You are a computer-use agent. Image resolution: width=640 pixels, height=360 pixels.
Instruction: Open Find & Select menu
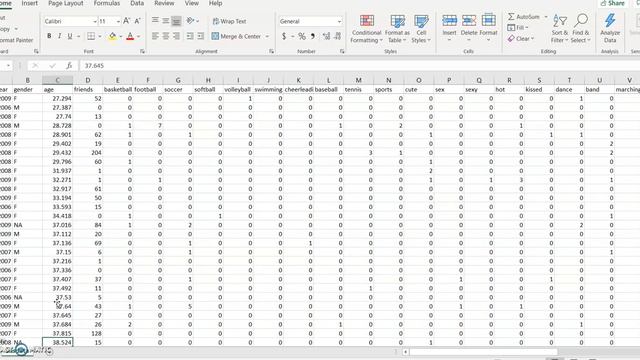pyautogui.click(x=580, y=29)
